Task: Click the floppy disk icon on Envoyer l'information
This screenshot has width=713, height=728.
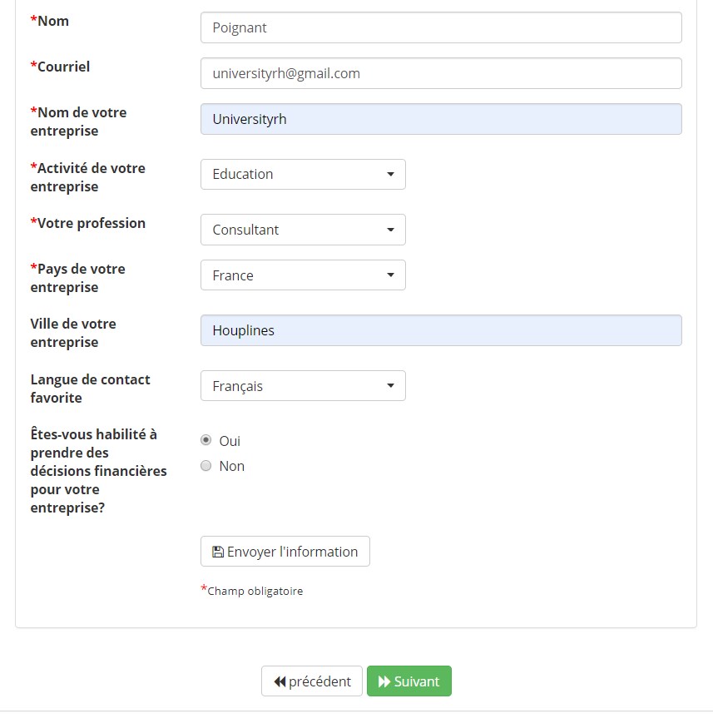Action: [218, 552]
